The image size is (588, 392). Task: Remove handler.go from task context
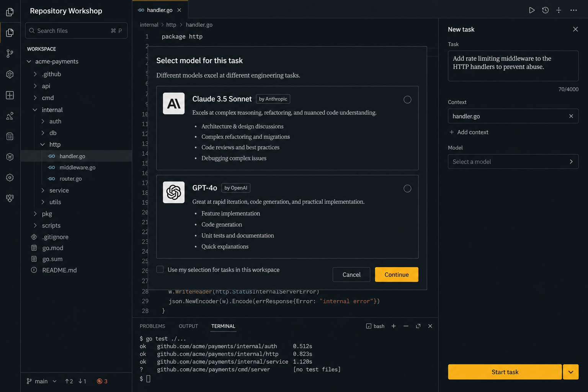point(571,116)
